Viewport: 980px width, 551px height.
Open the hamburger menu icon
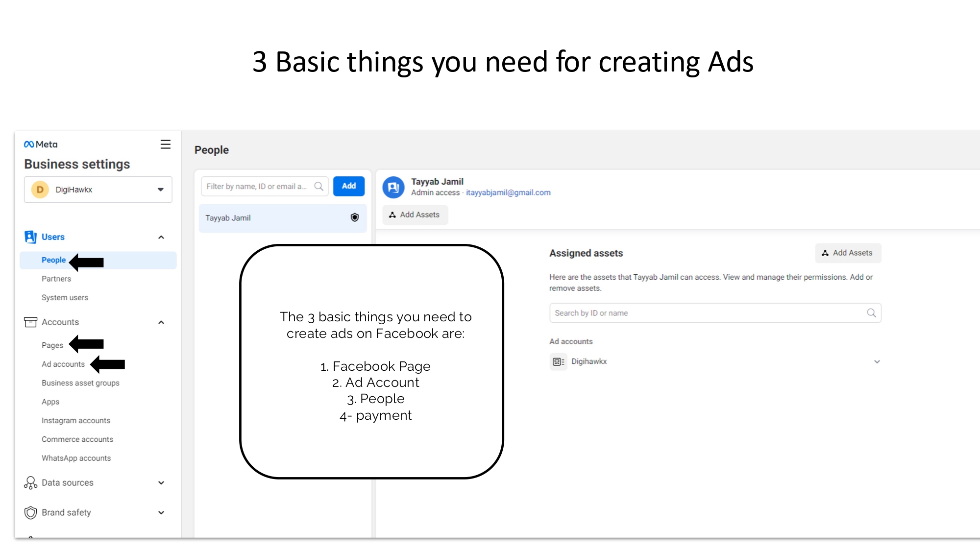[166, 144]
